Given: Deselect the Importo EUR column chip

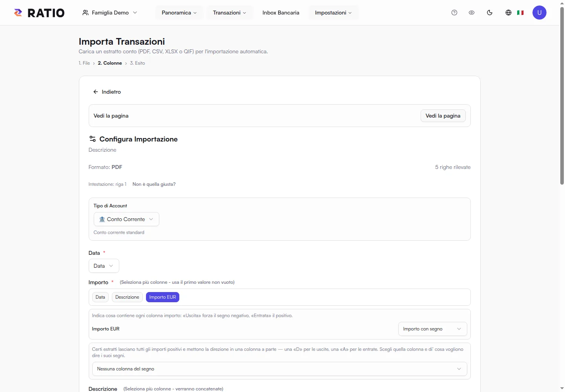Looking at the screenshot, I should tap(162, 297).
